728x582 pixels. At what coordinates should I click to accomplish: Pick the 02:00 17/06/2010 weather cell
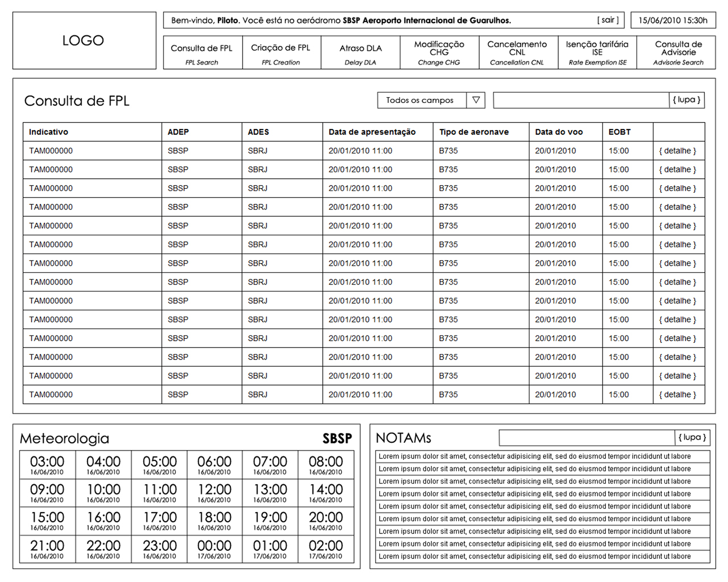coord(326,549)
